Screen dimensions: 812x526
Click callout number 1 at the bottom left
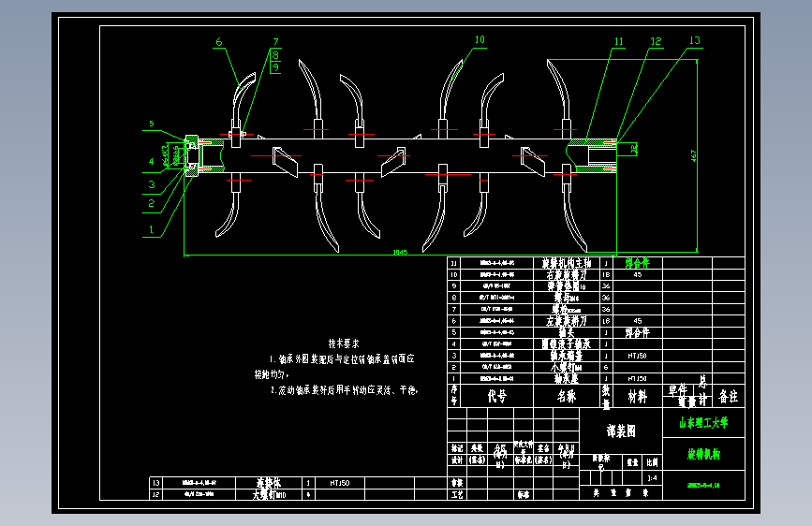pos(151,229)
